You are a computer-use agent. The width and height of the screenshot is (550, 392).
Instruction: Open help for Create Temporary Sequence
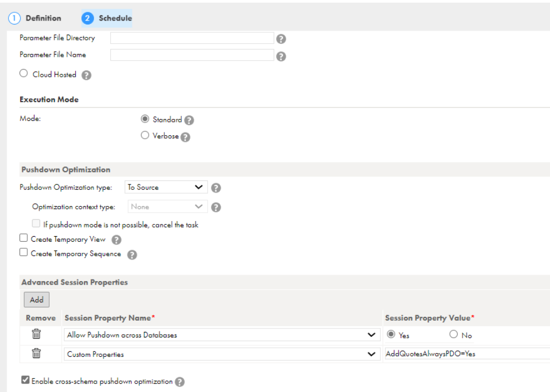[132, 255]
